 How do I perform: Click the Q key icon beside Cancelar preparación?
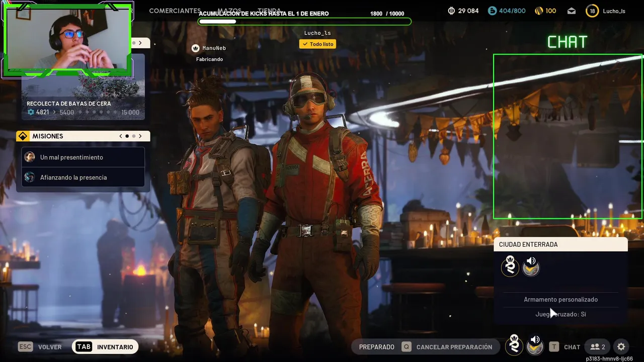pyautogui.click(x=406, y=347)
